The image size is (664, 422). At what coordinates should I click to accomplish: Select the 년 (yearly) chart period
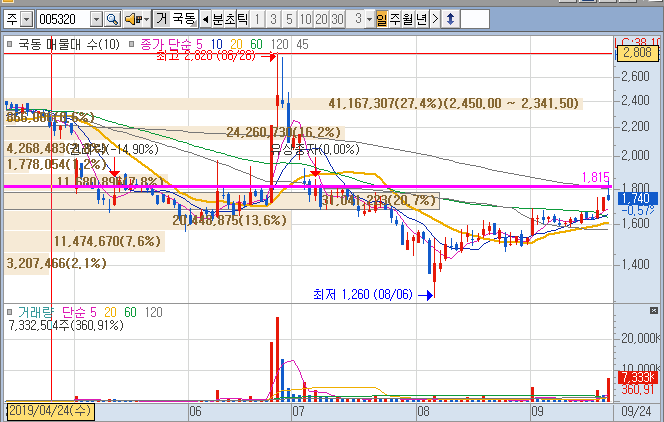tap(421, 19)
